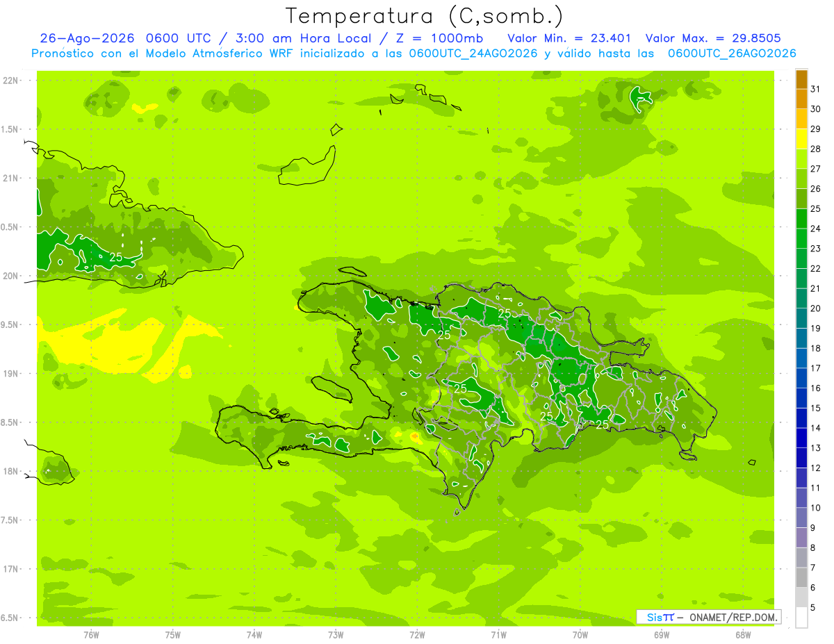Click the "75W" longitude axis label

tap(173, 635)
